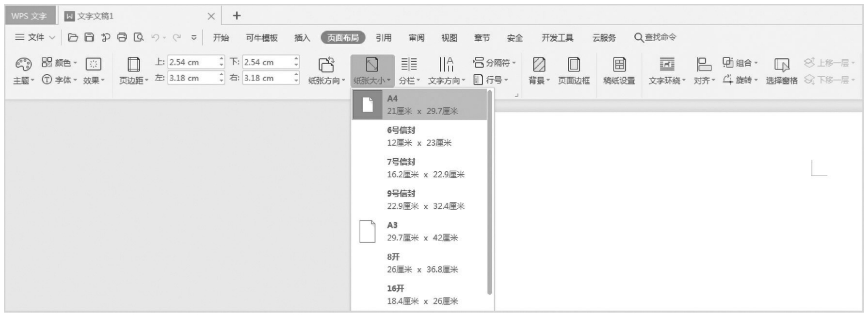This screenshot has height=316, width=868.
Task: Click the 下移一层 send backward button
Action: [x=829, y=80]
